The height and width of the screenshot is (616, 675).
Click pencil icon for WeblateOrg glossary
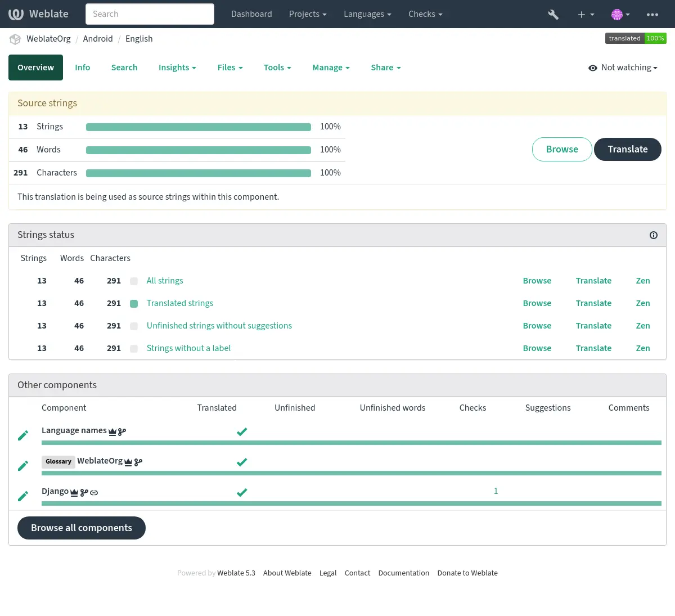pos(23,466)
